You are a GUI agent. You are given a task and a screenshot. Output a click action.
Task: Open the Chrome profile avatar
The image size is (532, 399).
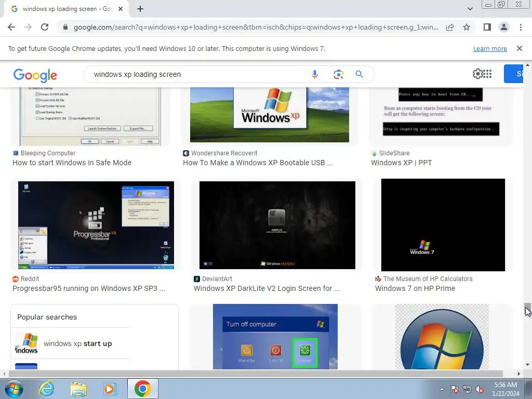click(504, 27)
